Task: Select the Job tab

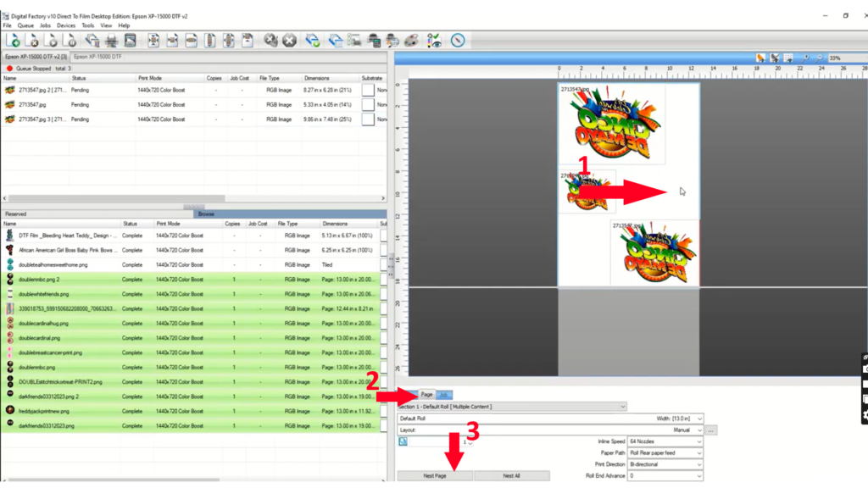Action: coord(443,395)
